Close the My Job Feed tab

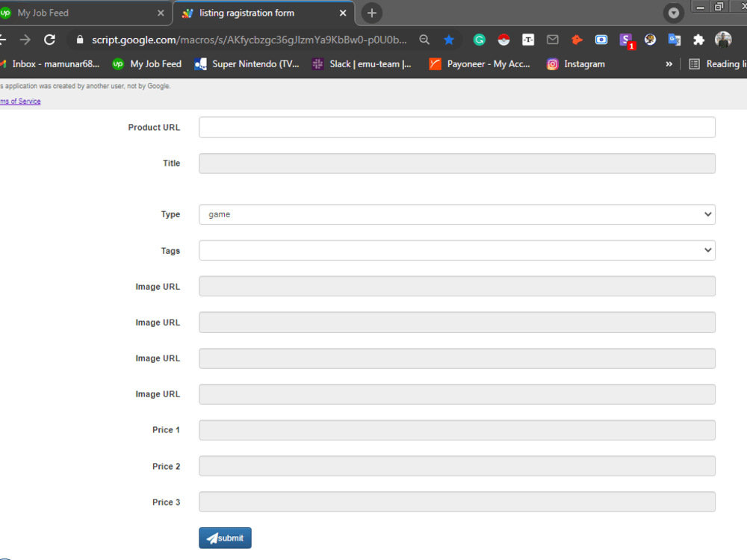161,13
